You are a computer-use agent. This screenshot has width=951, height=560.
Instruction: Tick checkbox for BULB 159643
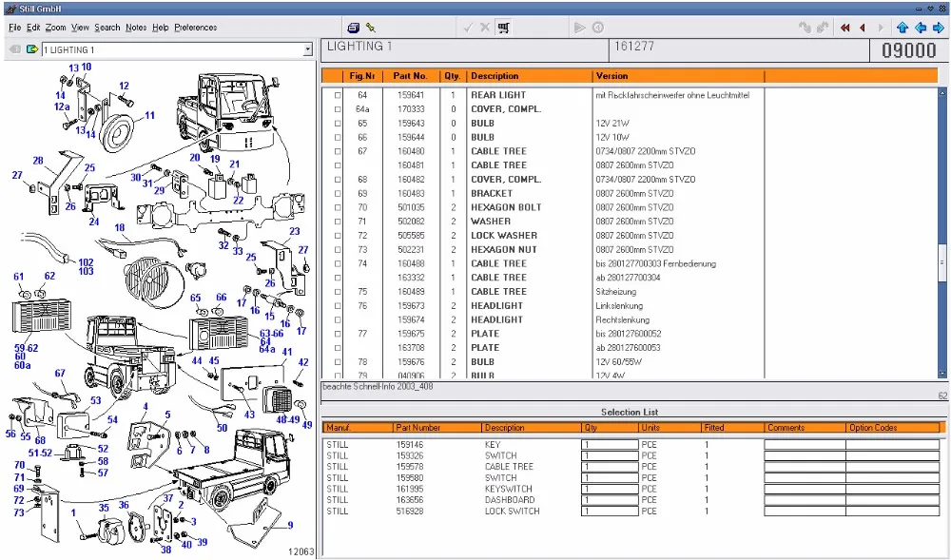point(338,123)
